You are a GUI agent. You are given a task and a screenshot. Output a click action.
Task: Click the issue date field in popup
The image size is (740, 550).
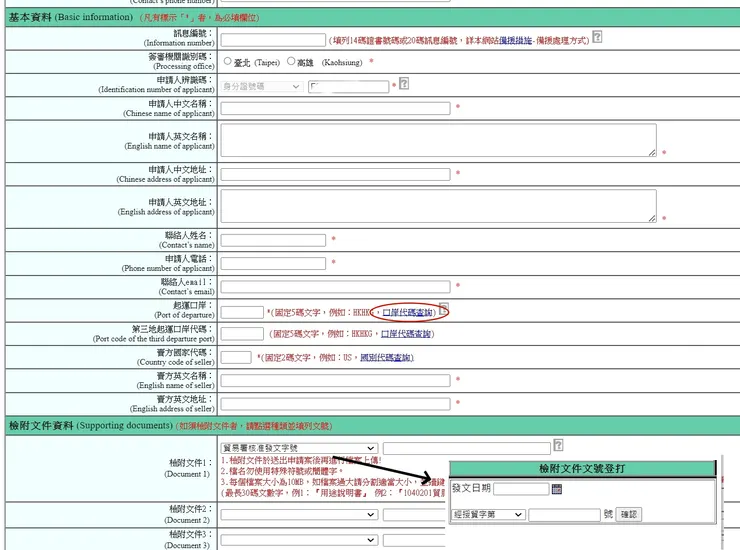521,489
